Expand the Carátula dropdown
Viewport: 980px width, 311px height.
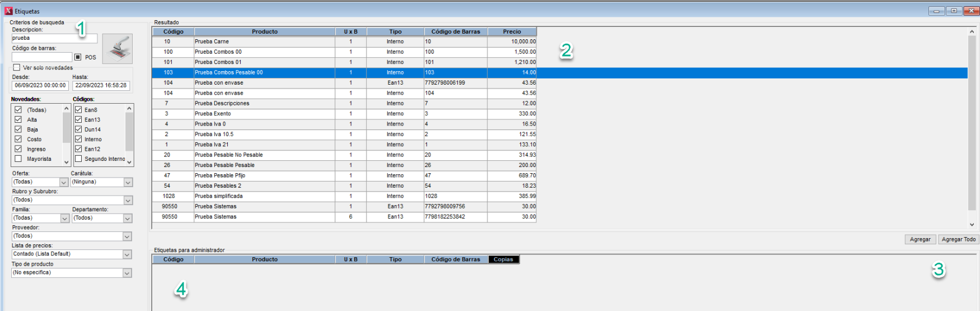coord(128,182)
